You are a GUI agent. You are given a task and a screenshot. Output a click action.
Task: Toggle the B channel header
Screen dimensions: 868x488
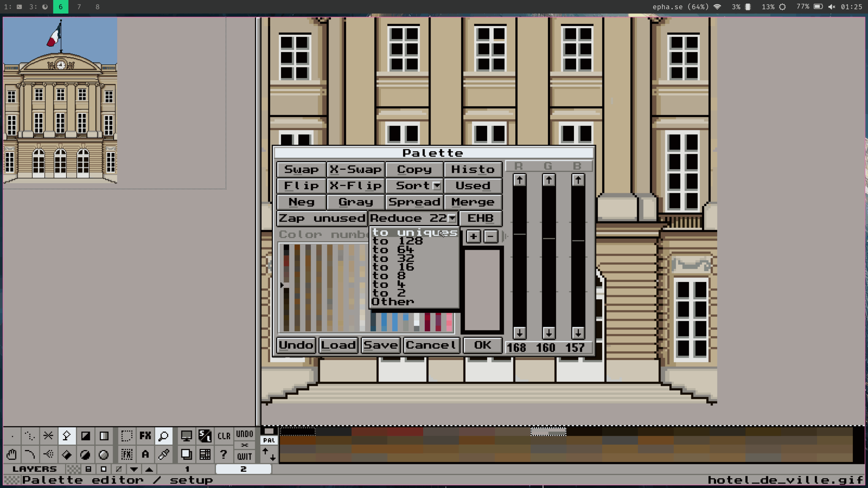(577, 166)
